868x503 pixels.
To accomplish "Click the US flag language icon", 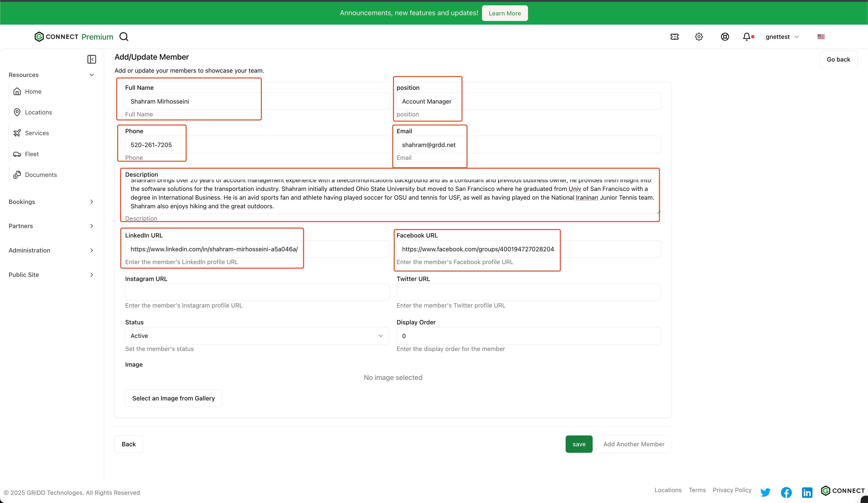I will point(821,36).
